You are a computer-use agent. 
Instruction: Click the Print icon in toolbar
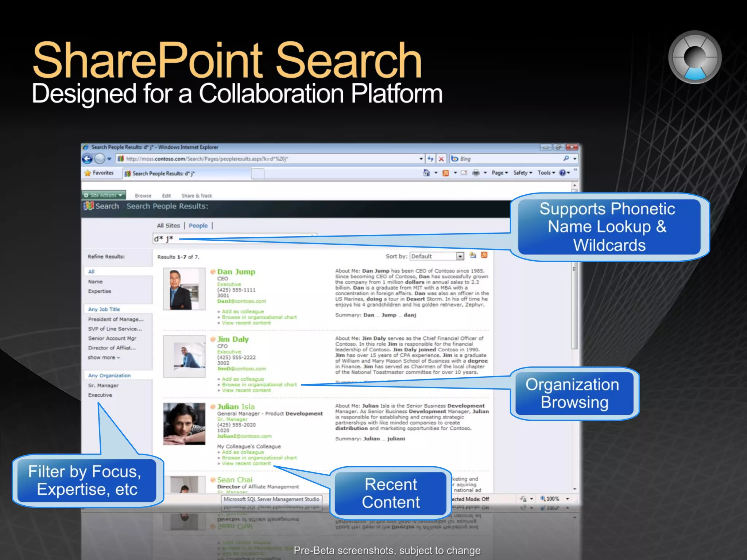(x=476, y=173)
